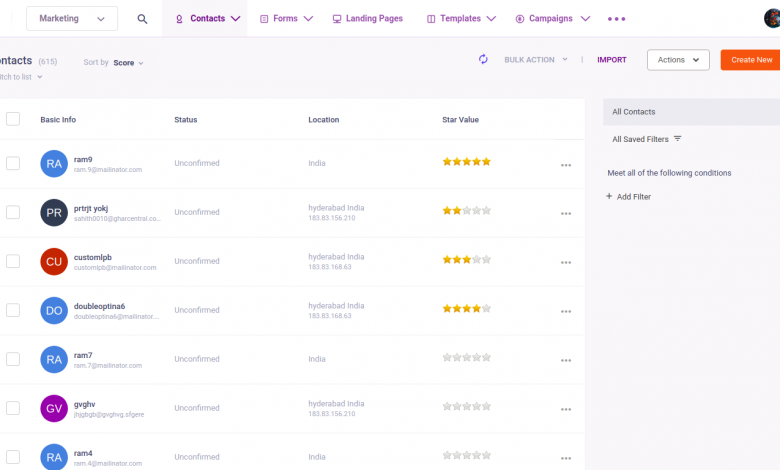The width and height of the screenshot is (780, 470).
Task: Select the checkbox for ram7 contact
Action: pos(13,359)
